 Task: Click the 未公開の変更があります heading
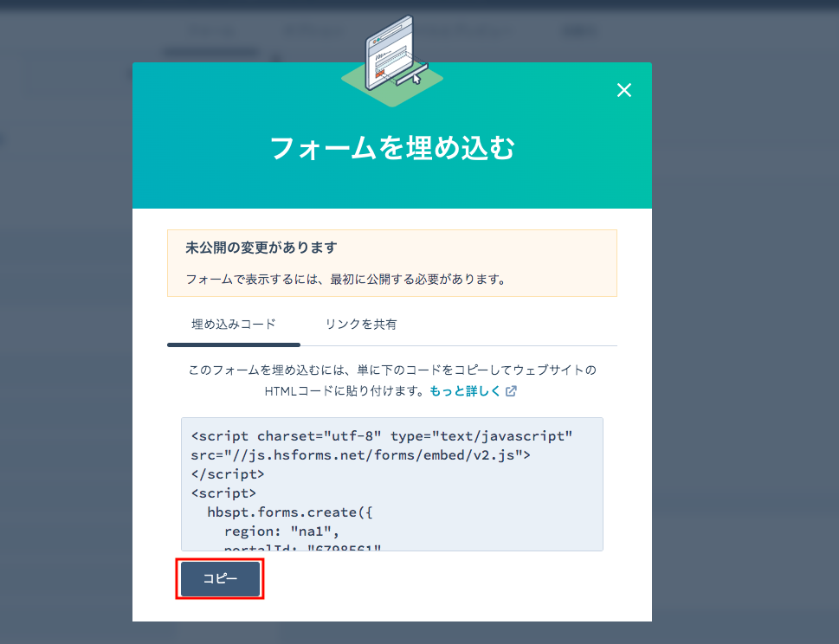point(261,248)
